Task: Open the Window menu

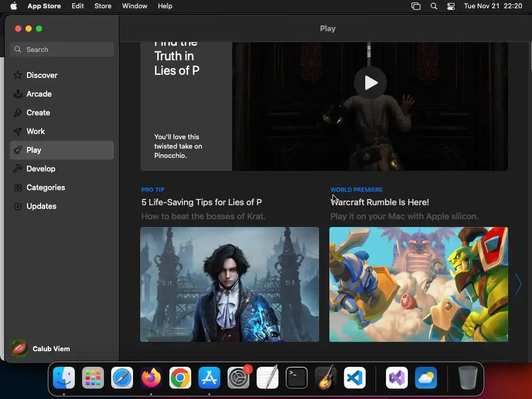Action: [x=135, y=6]
